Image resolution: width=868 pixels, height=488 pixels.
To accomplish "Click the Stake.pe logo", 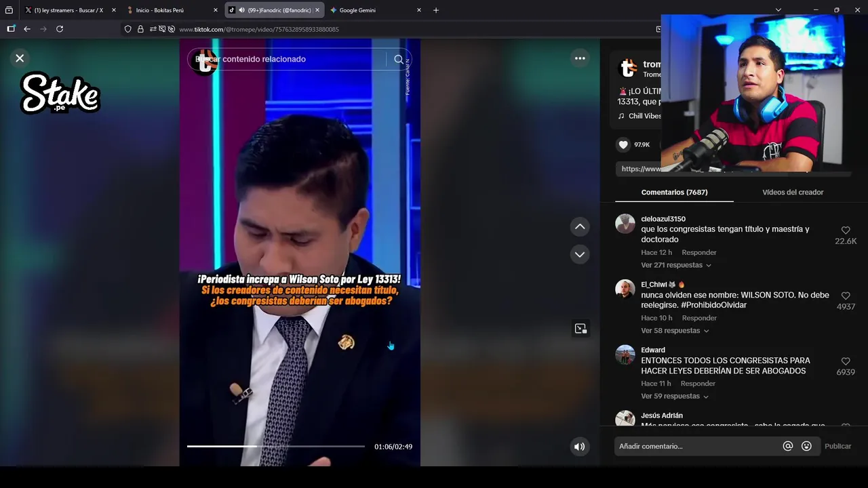I will (60, 93).
